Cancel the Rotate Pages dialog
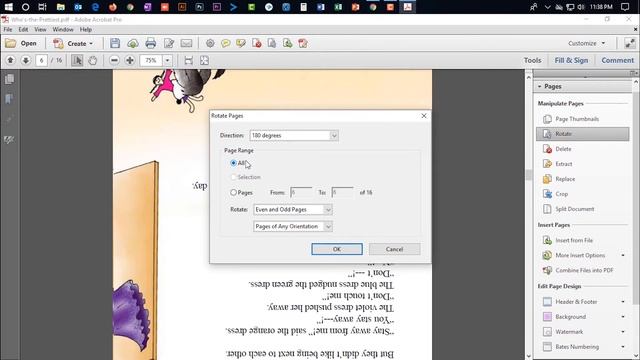 tap(394, 249)
